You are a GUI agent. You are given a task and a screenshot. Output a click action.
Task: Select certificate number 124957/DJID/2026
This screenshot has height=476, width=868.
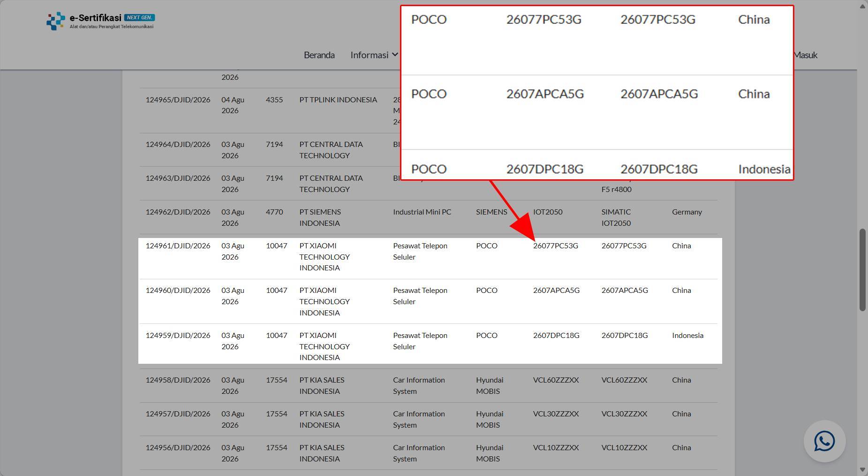[x=178, y=414]
